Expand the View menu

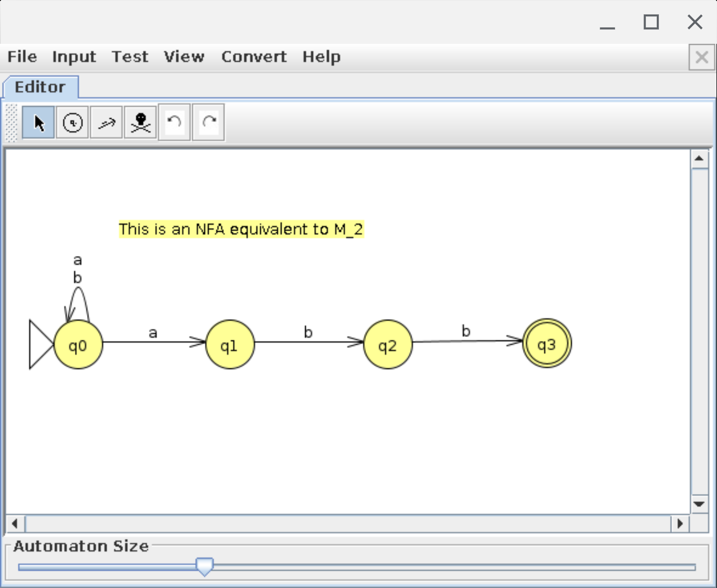184,57
